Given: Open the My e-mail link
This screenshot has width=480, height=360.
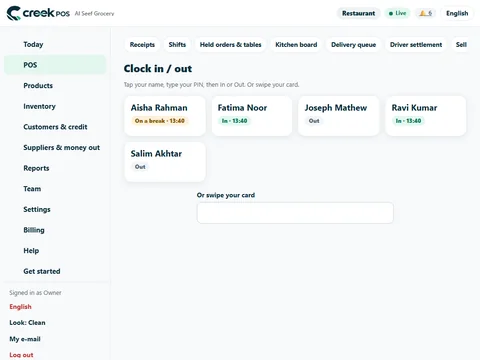Looking at the screenshot, I should (x=25, y=339).
